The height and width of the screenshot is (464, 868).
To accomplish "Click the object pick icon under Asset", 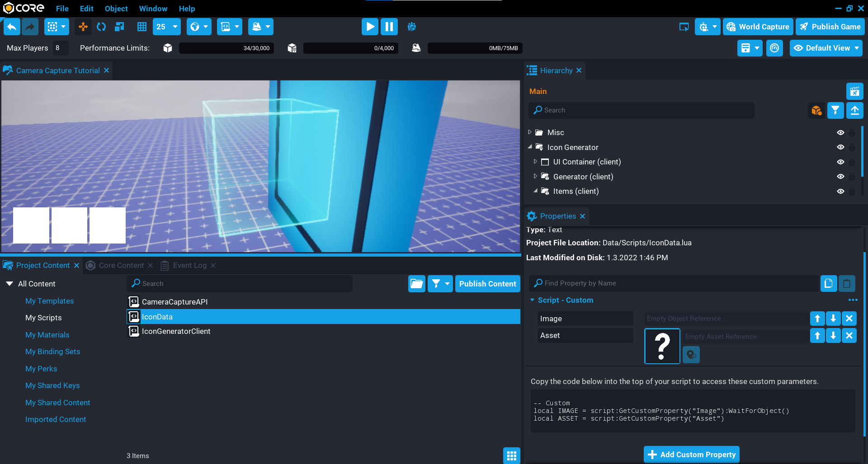I will click(x=691, y=355).
